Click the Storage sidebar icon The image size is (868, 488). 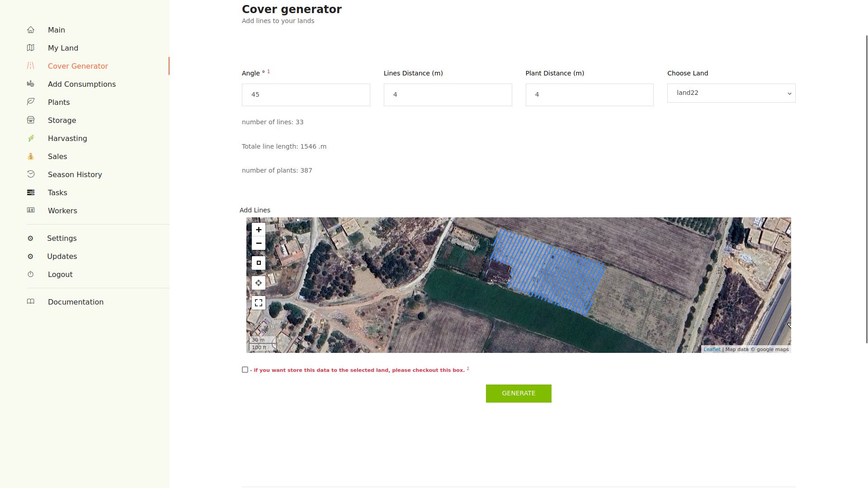[31, 120]
